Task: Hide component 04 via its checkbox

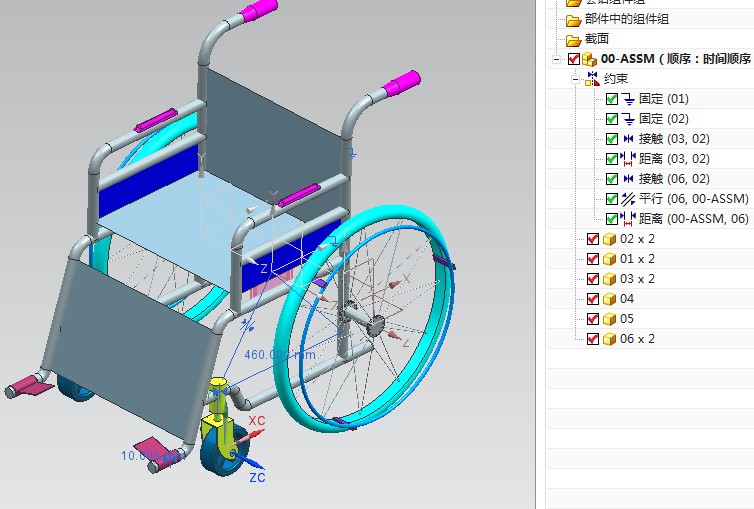Action: click(593, 299)
